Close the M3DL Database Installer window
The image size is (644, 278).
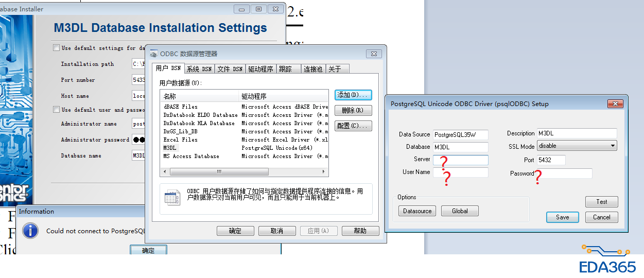(x=276, y=9)
